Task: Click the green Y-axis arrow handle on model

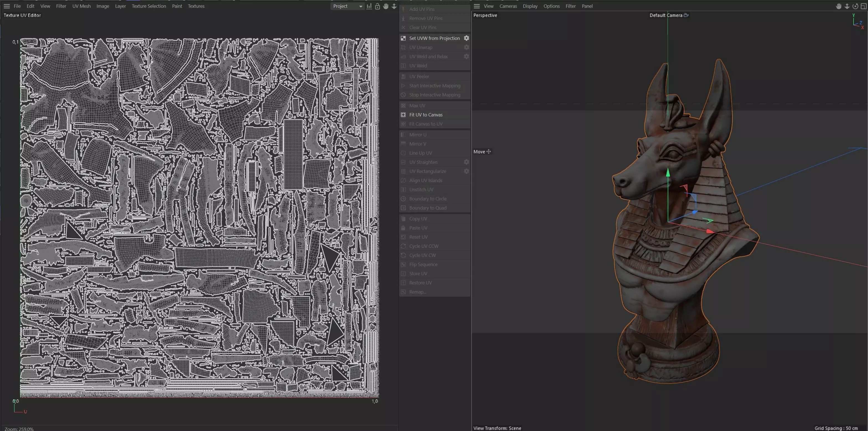Action: point(668,173)
